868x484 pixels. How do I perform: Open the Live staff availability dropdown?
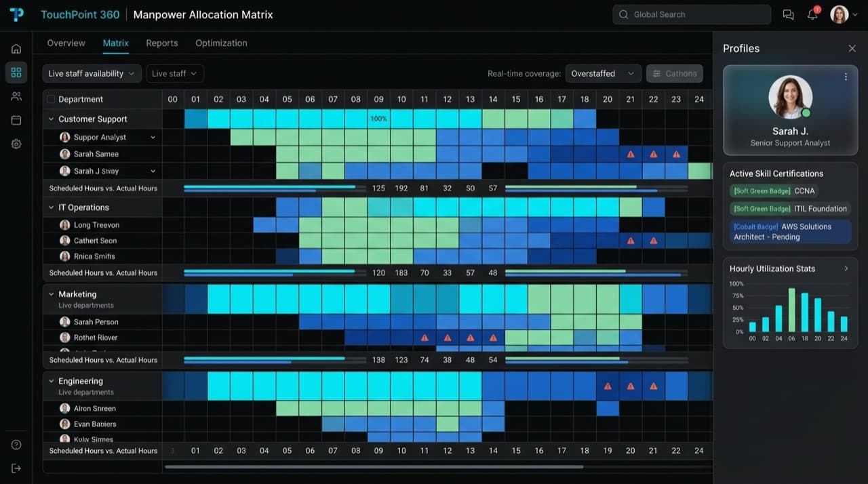[x=92, y=74]
